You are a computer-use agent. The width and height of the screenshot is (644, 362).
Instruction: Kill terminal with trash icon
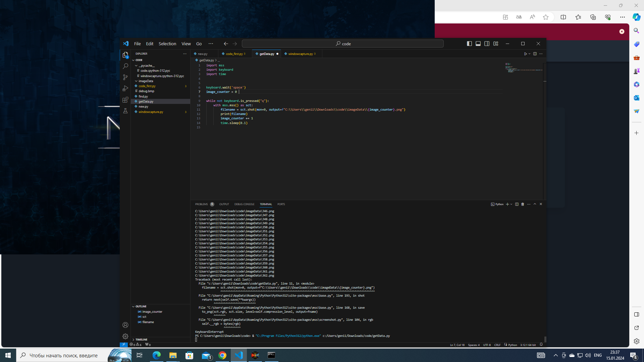coord(523,204)
